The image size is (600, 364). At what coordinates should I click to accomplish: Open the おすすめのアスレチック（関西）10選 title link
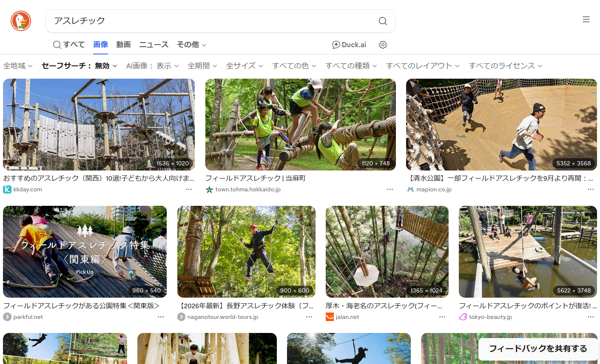[x=99, y=178]
